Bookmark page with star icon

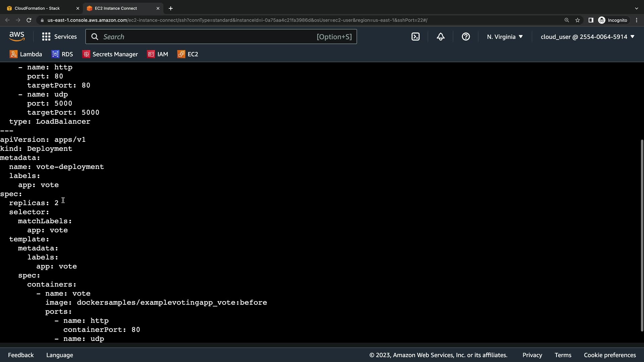pyautogui.click(x=577, y=20)
